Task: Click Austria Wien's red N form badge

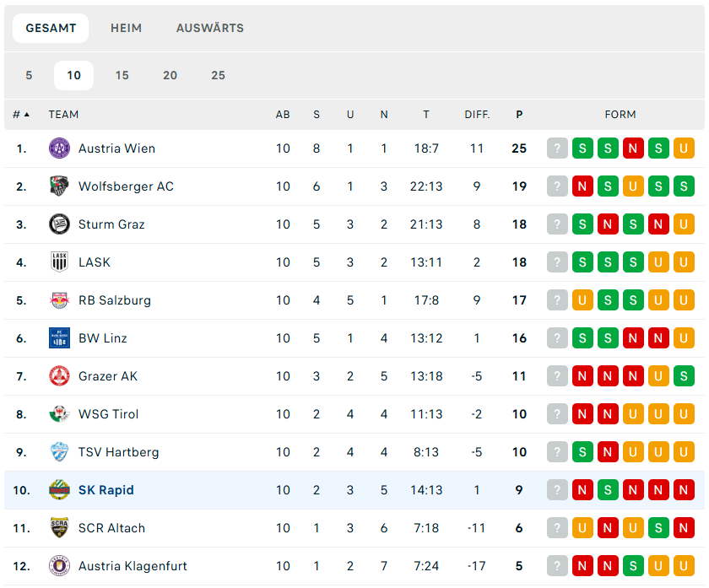Action: coord(633,148)
